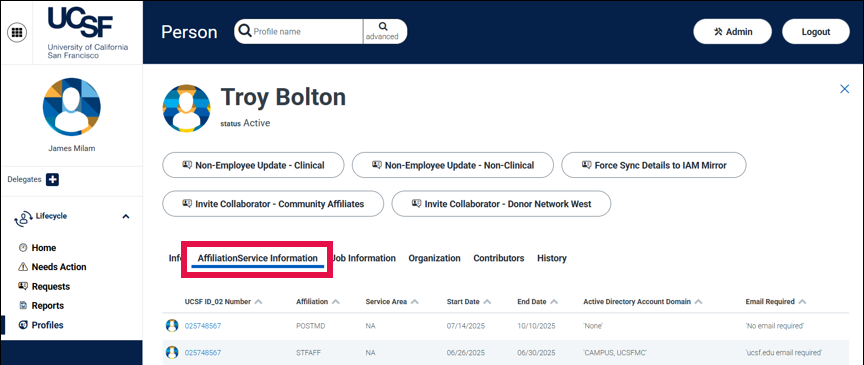Go to Home in sidebar
The image size is (864, 365).
(x=44, y=248)
